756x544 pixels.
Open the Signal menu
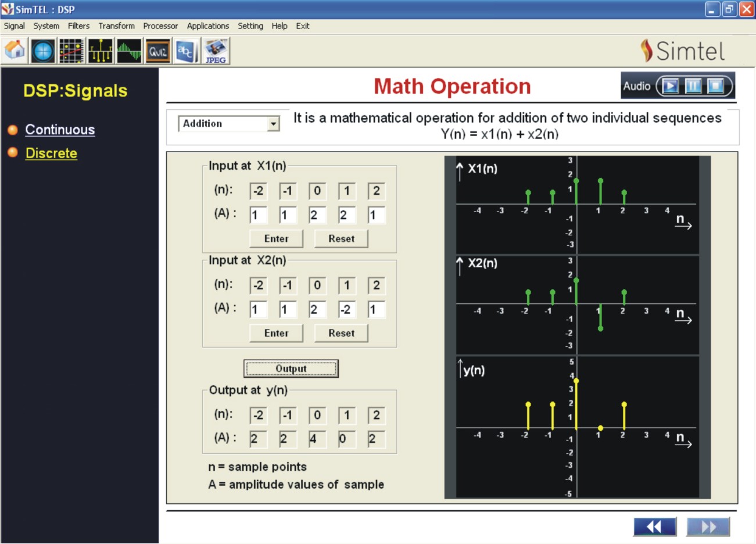point(14,26)
